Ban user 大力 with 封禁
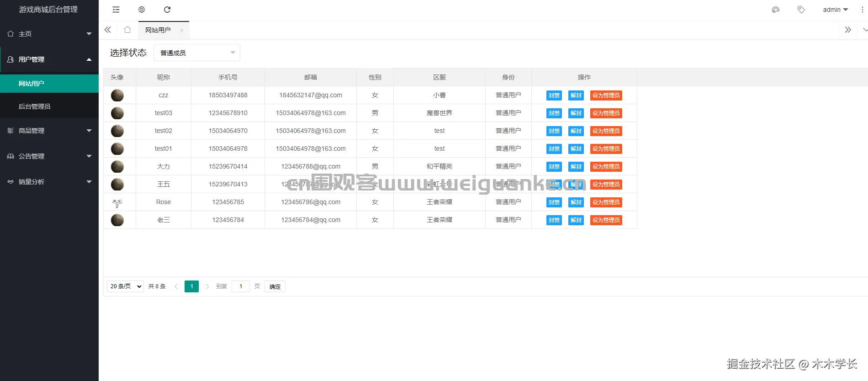868x381 pixels. click(554, 167)
